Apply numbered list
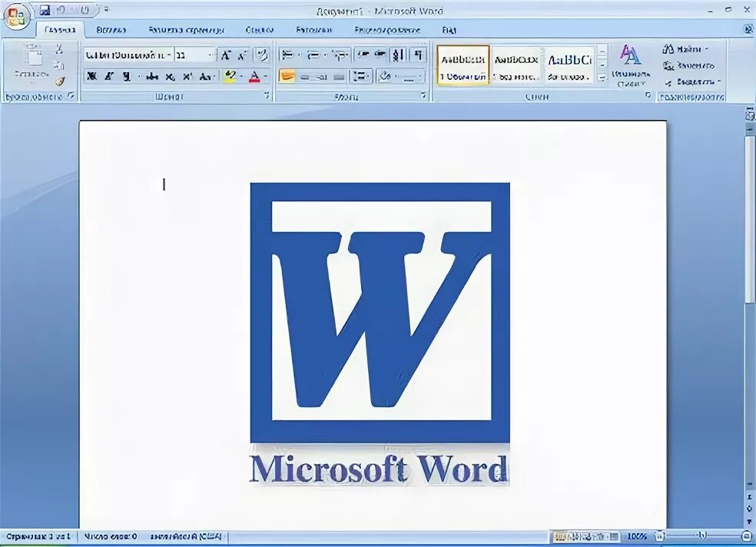This screenshot has height=547, width=756. point(314,55)
